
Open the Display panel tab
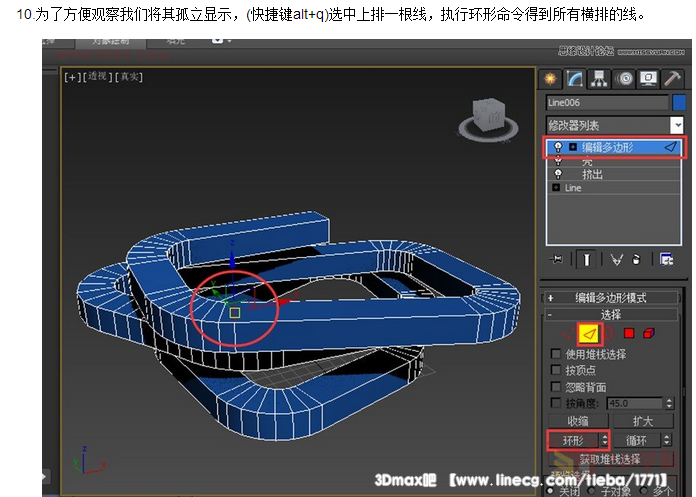click(648, 79)
